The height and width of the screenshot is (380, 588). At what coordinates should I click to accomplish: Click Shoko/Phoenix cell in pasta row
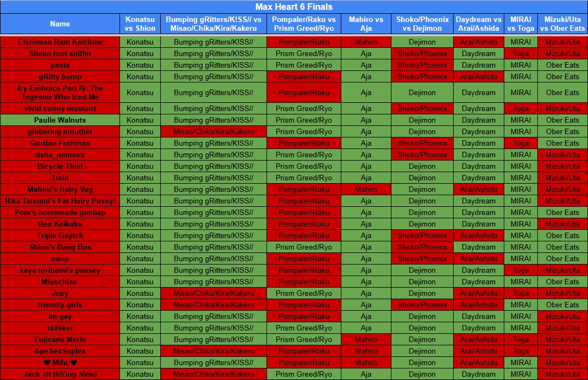pyautogui.click(x=422, y=65)
